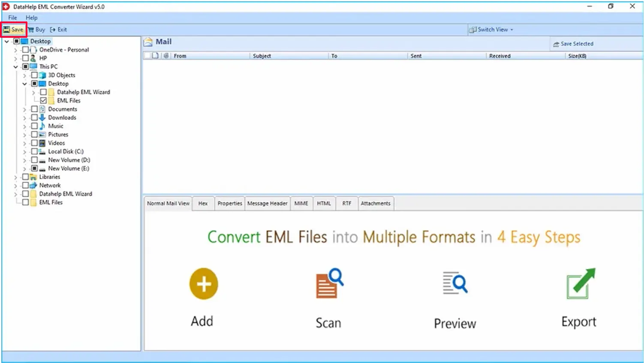Open the Attachments tab
This screenshot has height=363, width=644.
point(376,203)
